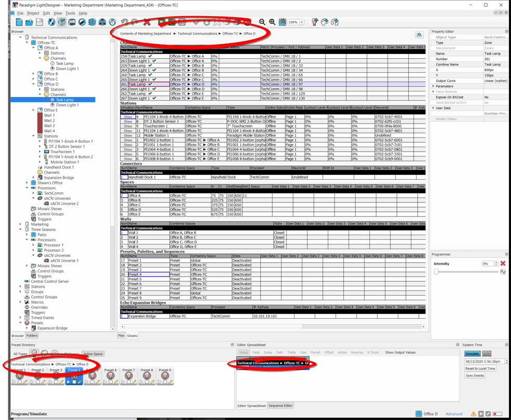Viewport: 511px width, 420px height.
Task: Click the waveform effect icon in Programmer
Action: (x=503, y=272)
